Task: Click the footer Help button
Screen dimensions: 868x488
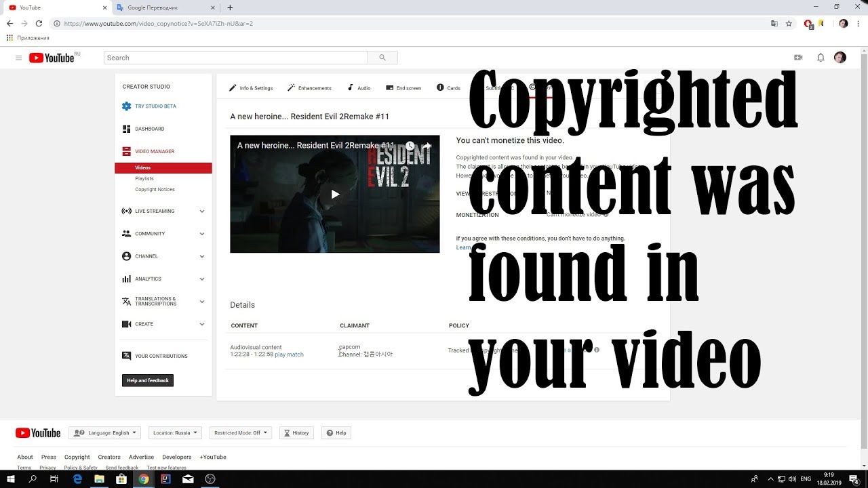Action: point(336,432)
